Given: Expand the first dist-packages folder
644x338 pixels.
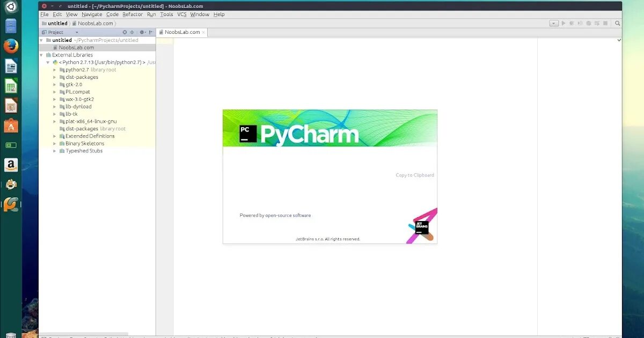Looking at the screenshot, I should (55, 77).
